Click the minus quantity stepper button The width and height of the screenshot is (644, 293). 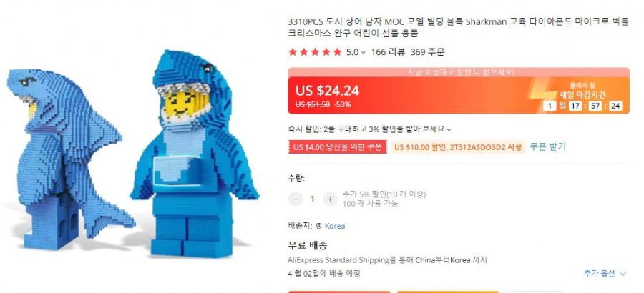tap(296, 199)
